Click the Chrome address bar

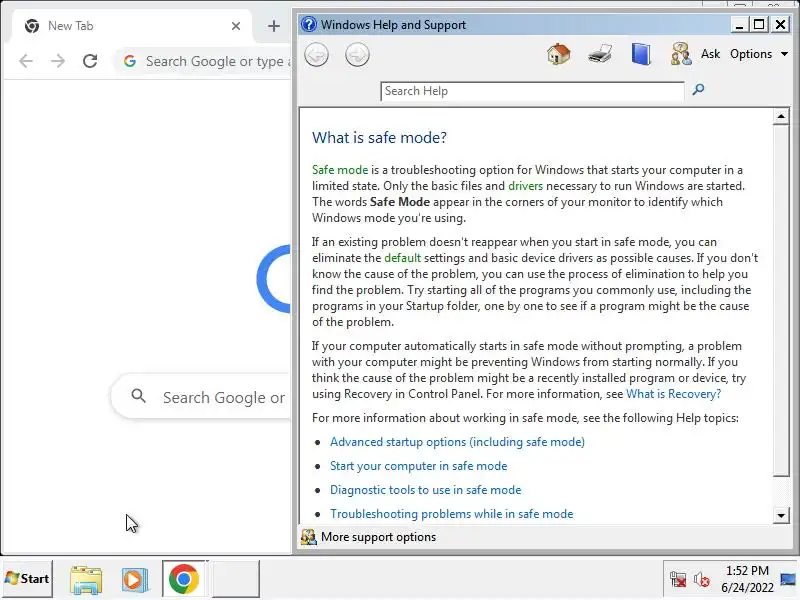tap(203, 61)
